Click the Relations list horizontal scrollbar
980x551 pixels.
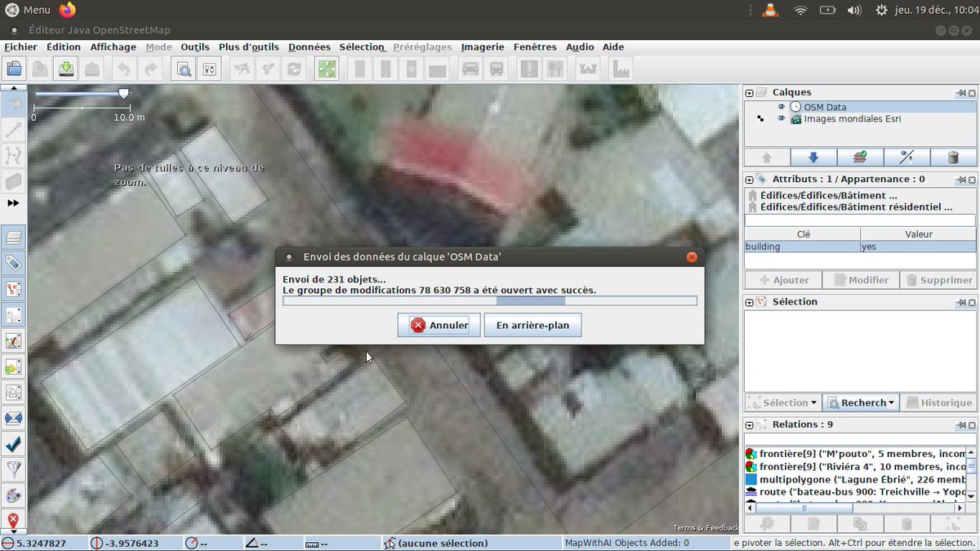click(x=854, y=508)
